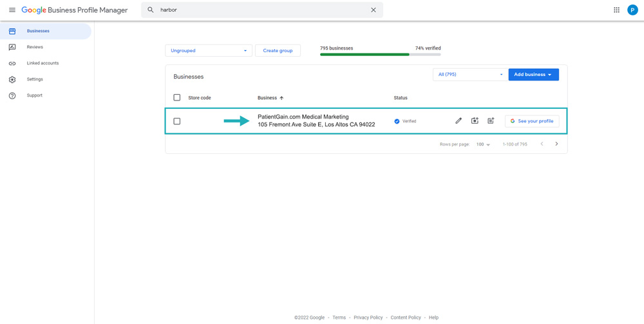Open the hamburger main menu
This screenshot has width=644, height=324.
click(x=12, y=10)
